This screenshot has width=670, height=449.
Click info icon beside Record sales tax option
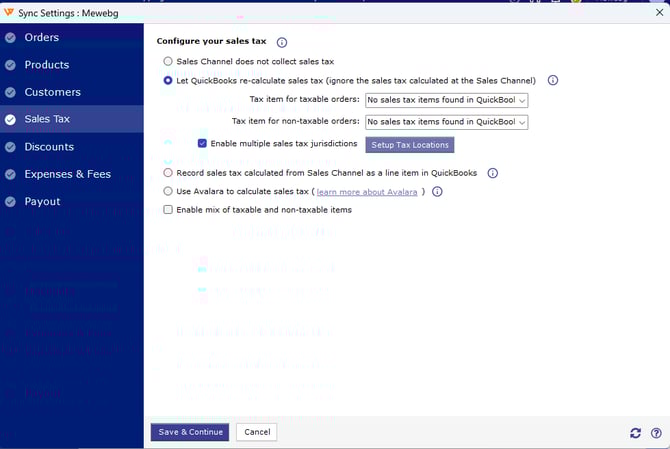click(x=492, y=173)
